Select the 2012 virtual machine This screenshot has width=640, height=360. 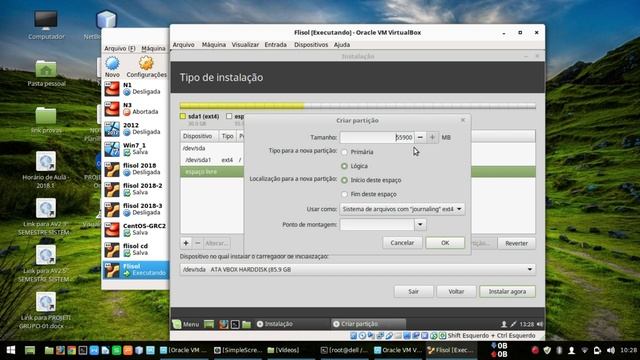click(x=136, y=129)
